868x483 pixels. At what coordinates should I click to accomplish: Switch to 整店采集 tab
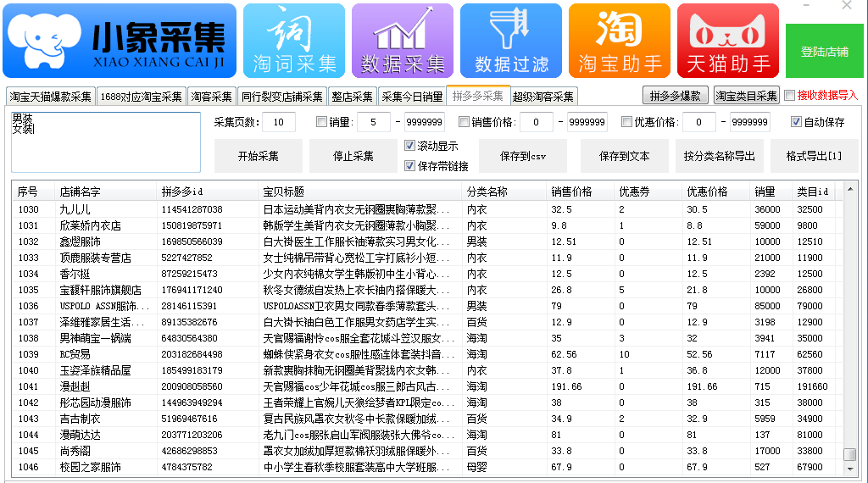point(352,97)
